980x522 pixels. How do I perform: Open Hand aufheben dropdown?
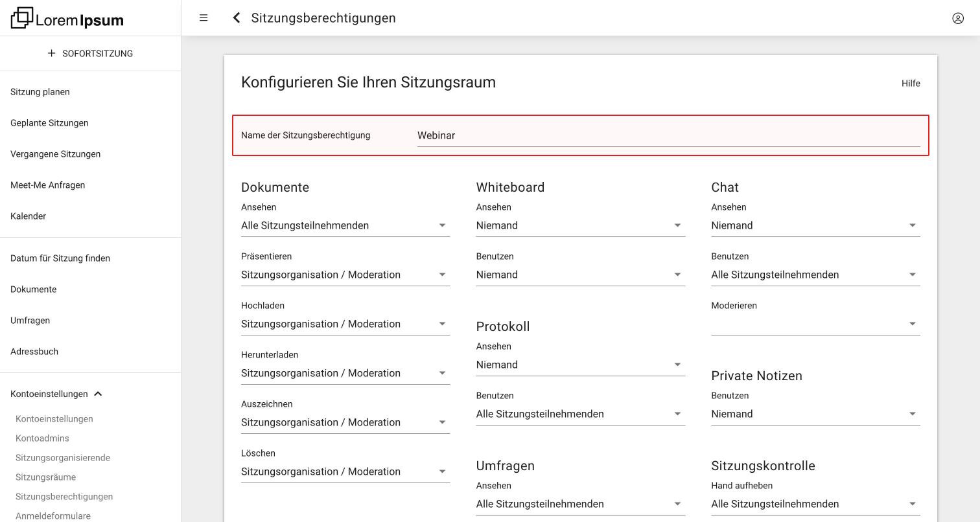pyautogui.click(x=815, y=504)
